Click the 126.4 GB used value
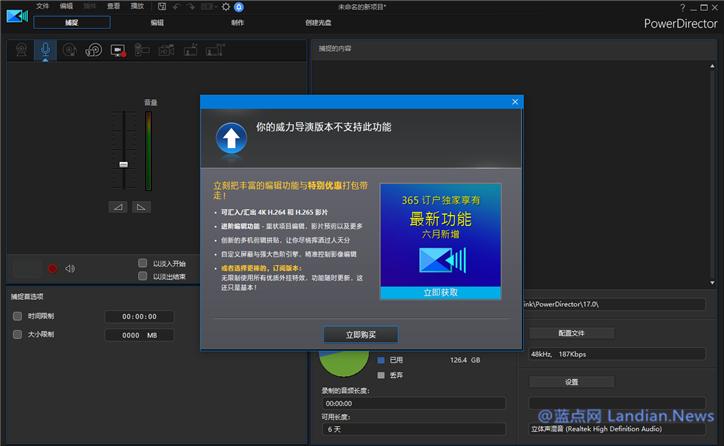Viewport: 724px width, 446px height. [465, 360]
